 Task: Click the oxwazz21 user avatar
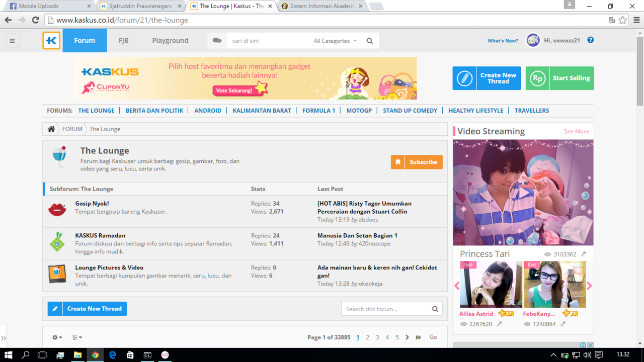point(533,40)
